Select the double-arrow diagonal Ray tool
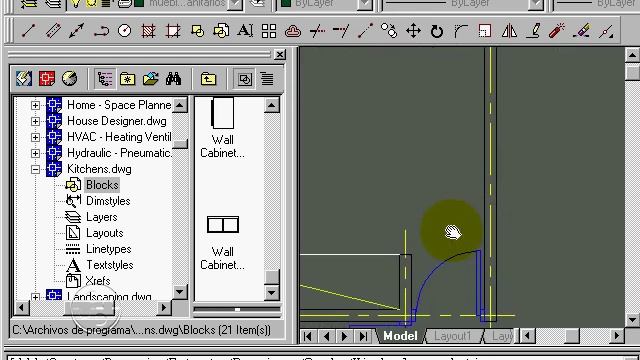The image size is (640, 360). (77, 31)
